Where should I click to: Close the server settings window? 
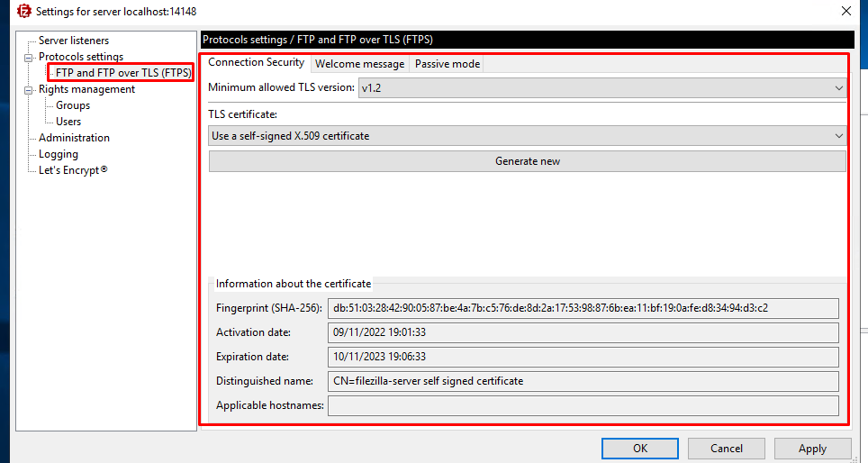pos(845,12)
